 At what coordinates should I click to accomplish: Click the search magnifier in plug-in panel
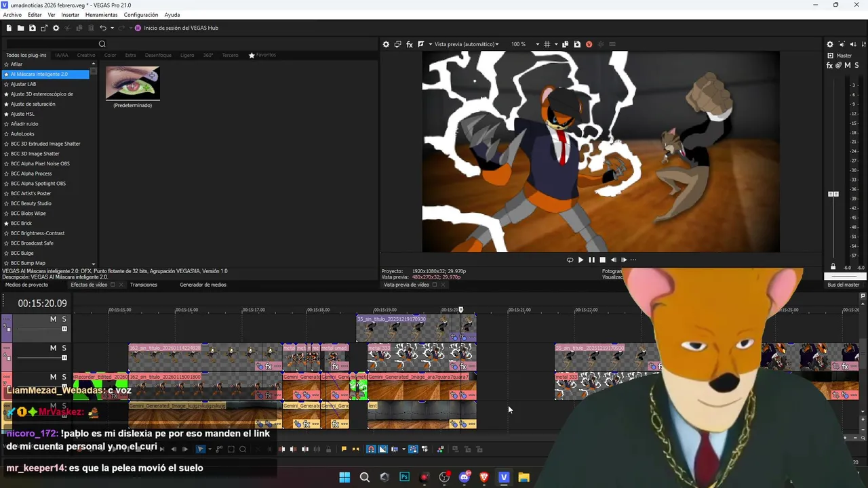coord(102,44)
